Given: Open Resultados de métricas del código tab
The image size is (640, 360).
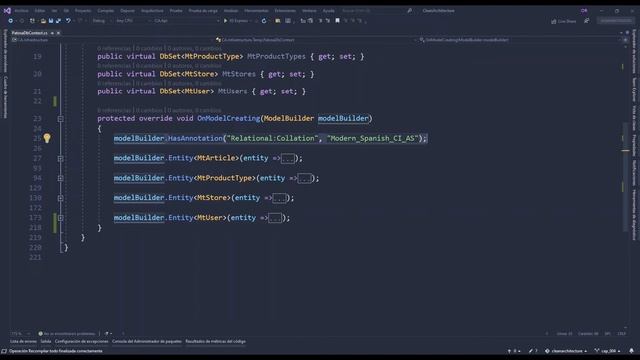Looking at the screenshot, I should point(216,341).
